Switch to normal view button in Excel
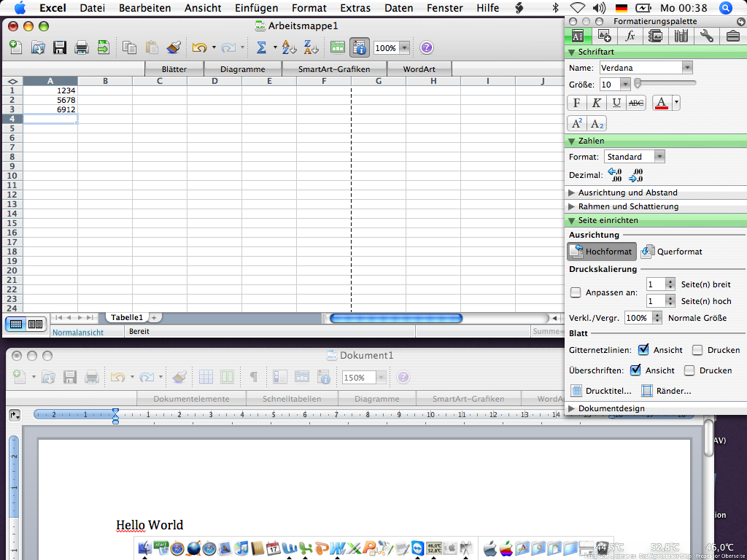747x560 pixels. [x=16, y=324]
